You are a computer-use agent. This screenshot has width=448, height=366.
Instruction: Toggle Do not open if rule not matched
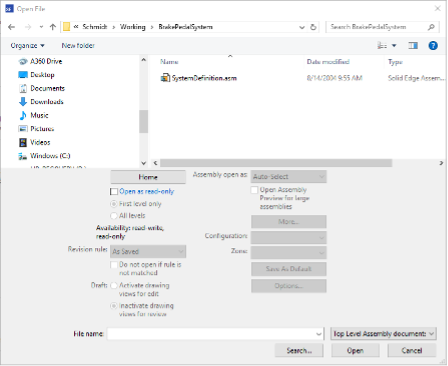pyautogui.click(x=114, y=265)
